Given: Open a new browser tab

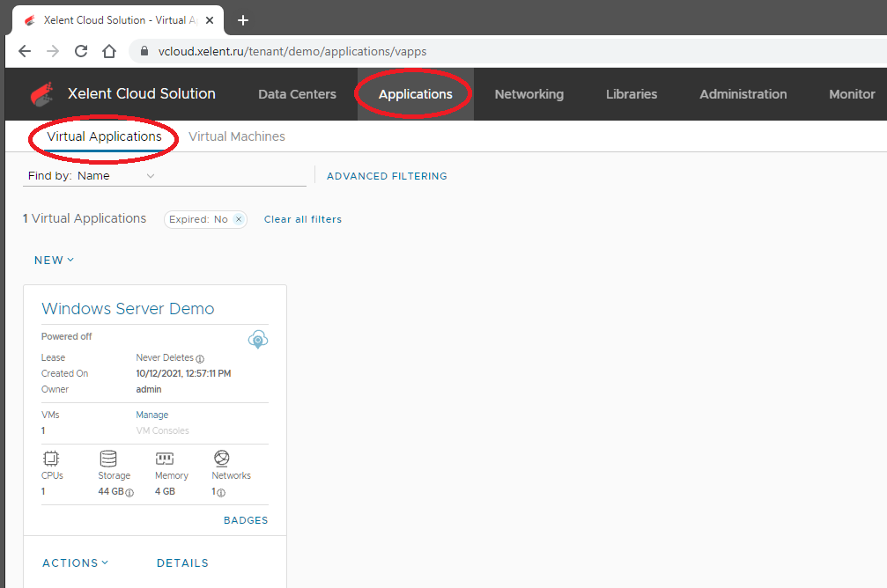Looking at the screenshot, I should (243, 20).
